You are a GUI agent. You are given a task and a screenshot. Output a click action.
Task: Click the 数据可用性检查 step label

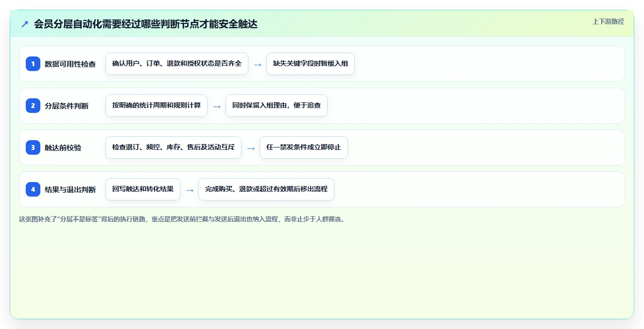pyautogui.click(x=70, y=64)
